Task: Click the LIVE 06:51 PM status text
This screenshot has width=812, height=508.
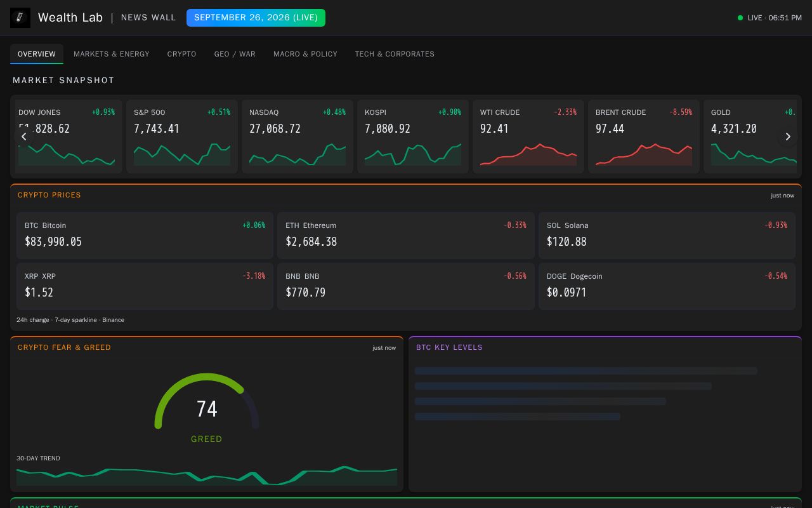Action: pos(775,18)
